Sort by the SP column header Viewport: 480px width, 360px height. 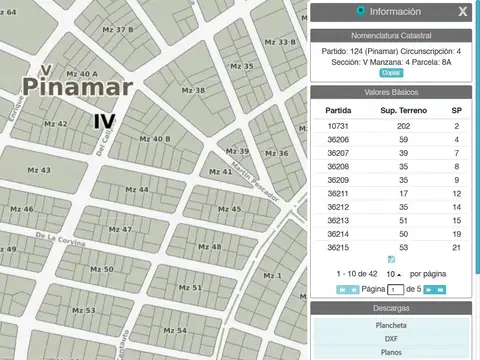click(x=456, y=110)
